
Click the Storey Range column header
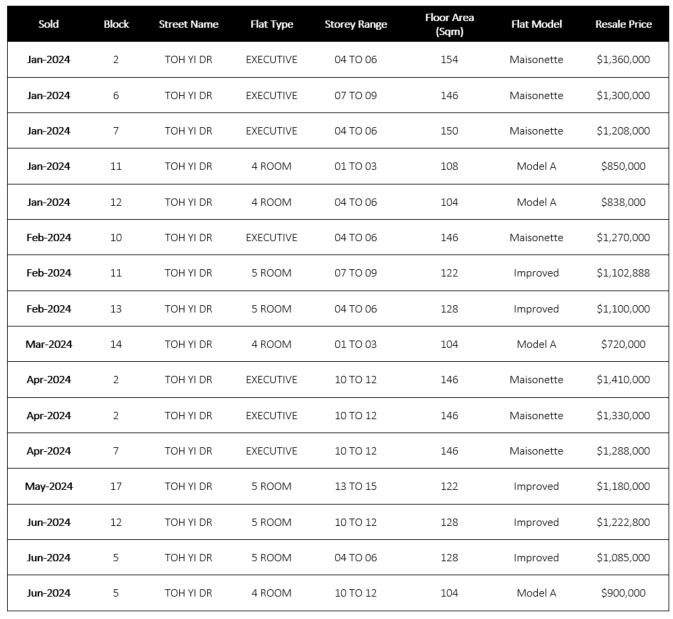[355, 24]
